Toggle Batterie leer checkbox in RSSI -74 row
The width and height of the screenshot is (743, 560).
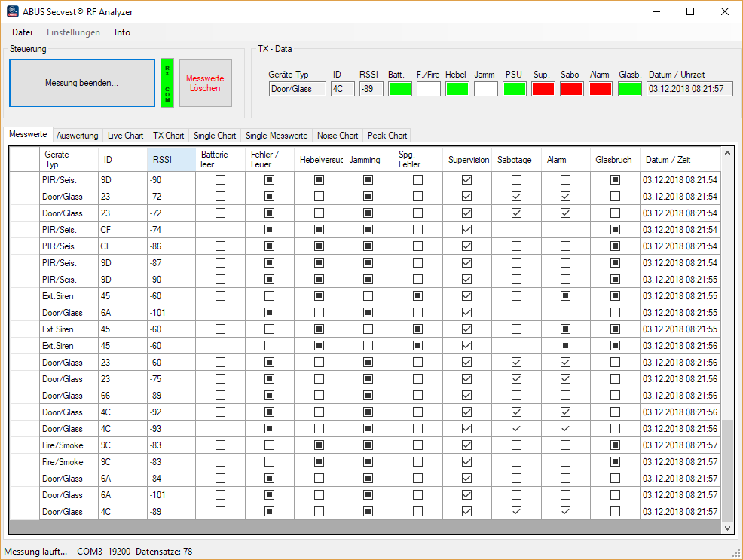point(220,230)
